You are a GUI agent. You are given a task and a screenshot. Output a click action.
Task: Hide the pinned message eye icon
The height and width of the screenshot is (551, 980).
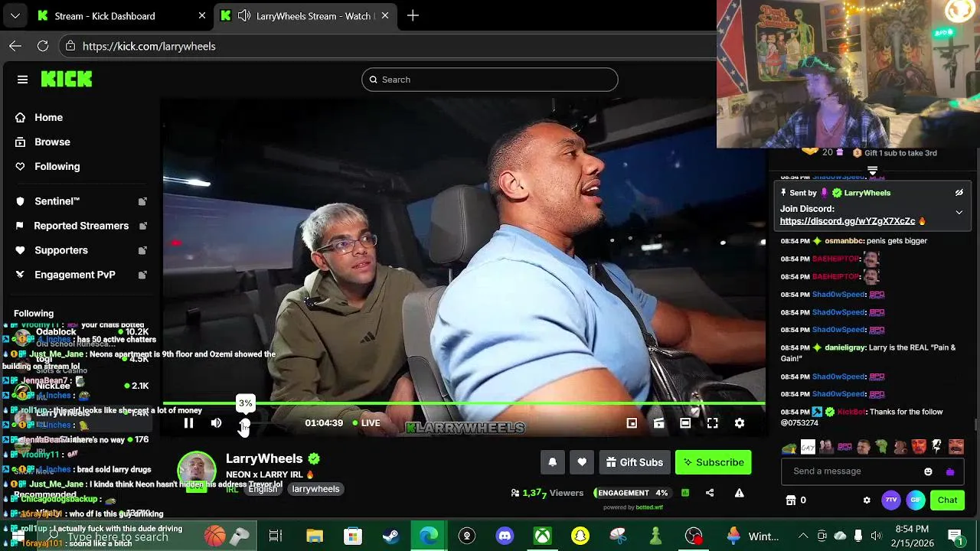tap(959, 193)
